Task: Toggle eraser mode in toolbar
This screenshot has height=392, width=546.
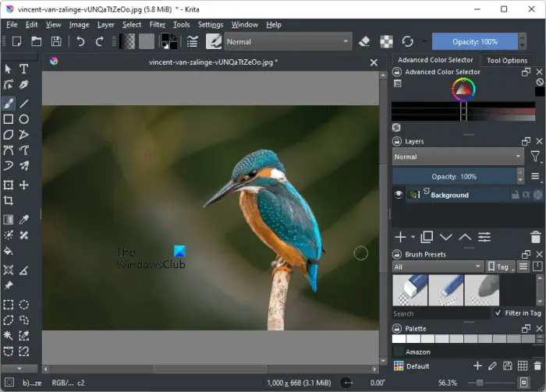Action: click(364, 42)
